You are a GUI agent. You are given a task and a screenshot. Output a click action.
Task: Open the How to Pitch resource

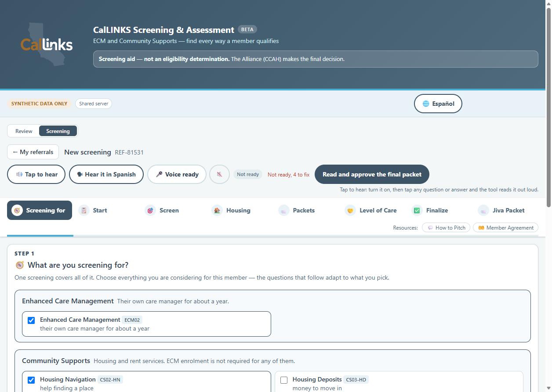(x=446, y=228)
